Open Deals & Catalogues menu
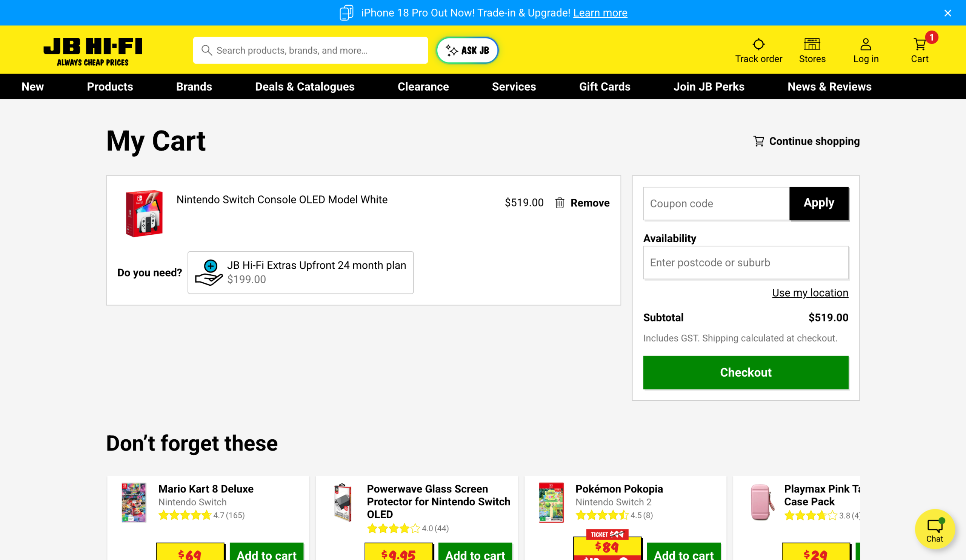This screenshot has width=966, height=560. (x=305, y=87)
